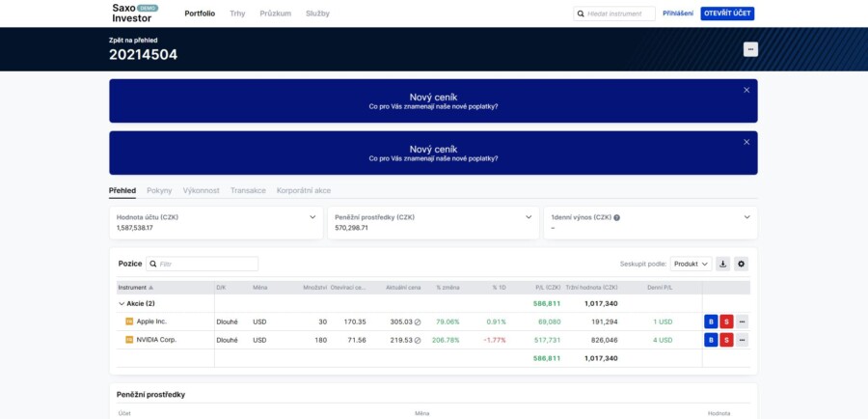Switch to the Výkonnost tab
This screenshot has width=868, height=419.
201,190
